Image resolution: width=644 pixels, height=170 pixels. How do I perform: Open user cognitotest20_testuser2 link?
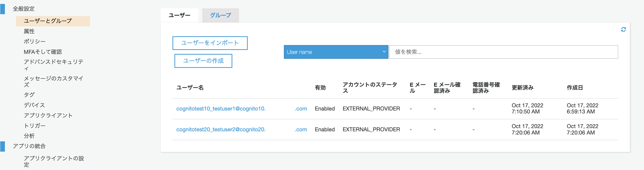point(241,129)
